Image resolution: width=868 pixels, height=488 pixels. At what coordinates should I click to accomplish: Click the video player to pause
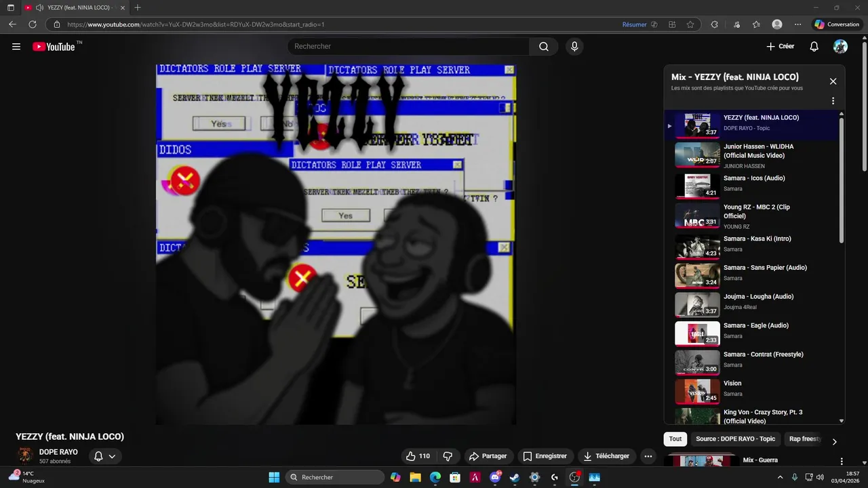[x=336, y=245]
